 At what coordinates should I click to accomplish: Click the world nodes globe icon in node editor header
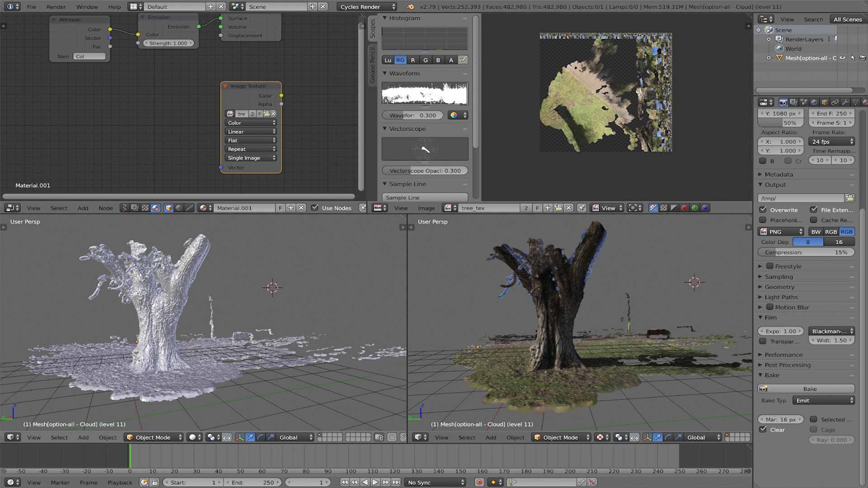pos(178,208)
